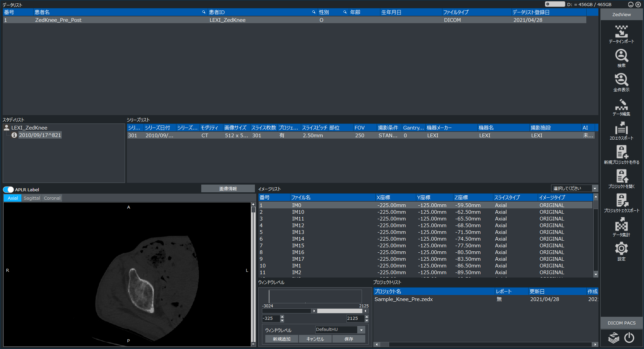Open the 選択してください dropdown
The width and height of the screenshot is (644, 349).
(x=574, y=188)
